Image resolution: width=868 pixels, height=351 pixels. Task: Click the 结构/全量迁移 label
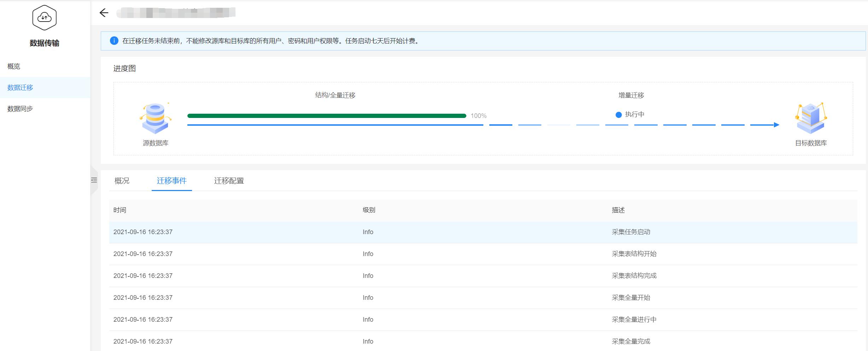335,95
